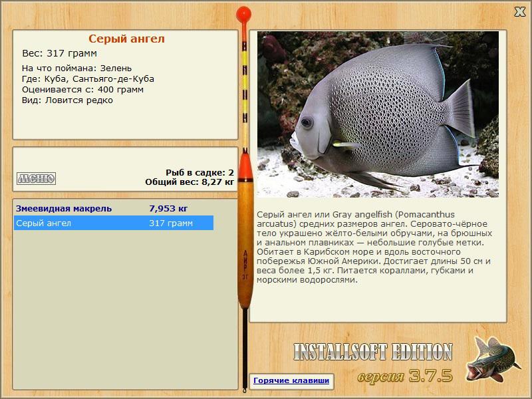The width and height of the screenshot is (532, 399).
Task: Click the На что поймана: Зелень line
Action: point(76,68)
